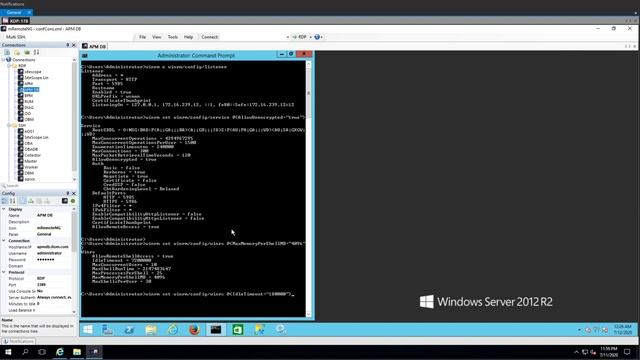Open Firefox on remote taskbar

click(x=194, y=329)
